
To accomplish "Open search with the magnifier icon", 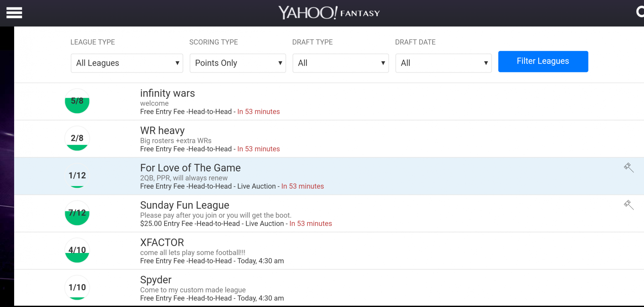I will click(640, 12).
